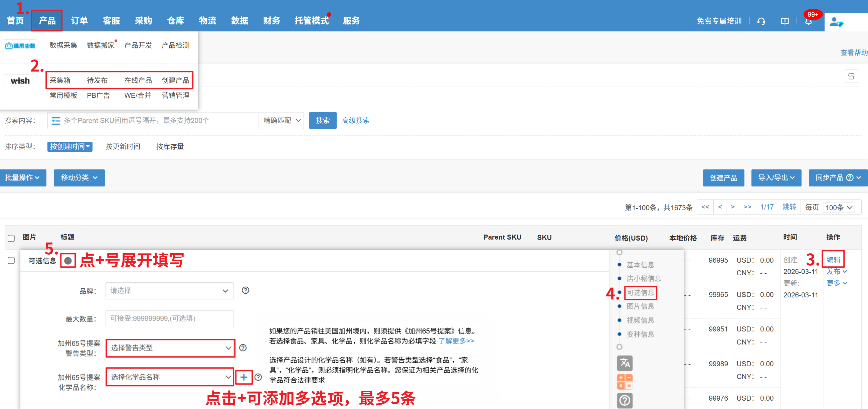Viewport: 868px width, 409px height.
Task: Click the translate icon in side panel
Action: point(625,363)
